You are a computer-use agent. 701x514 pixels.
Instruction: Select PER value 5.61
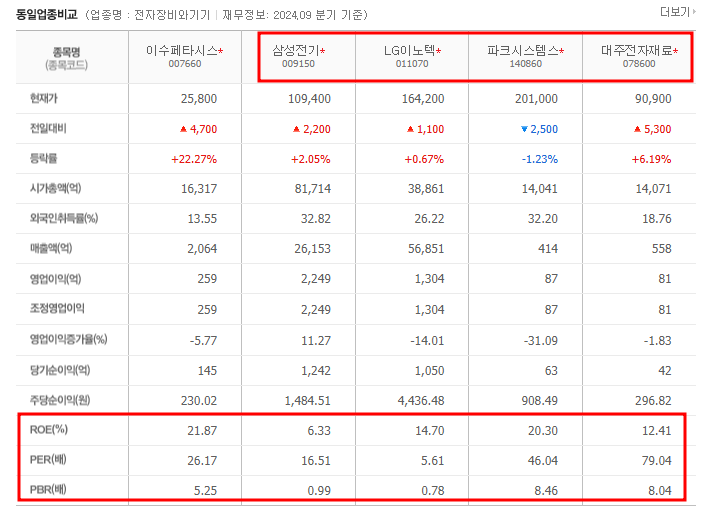click(432, 461)
